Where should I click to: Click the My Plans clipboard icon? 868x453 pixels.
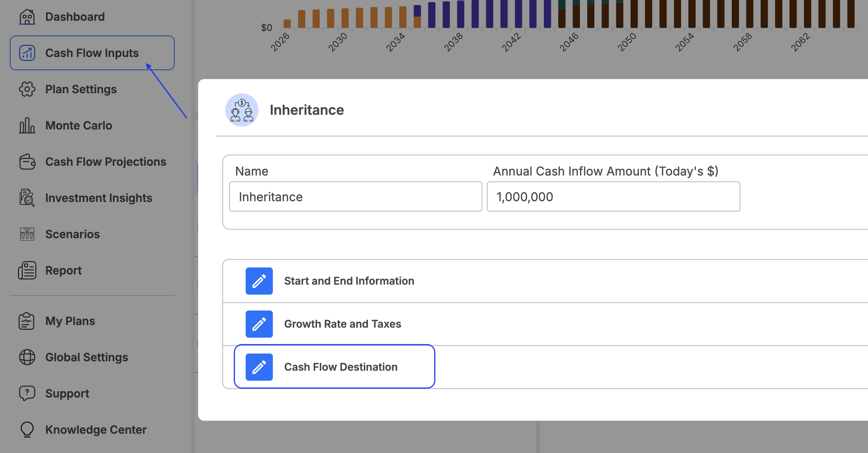click(26, 321)
